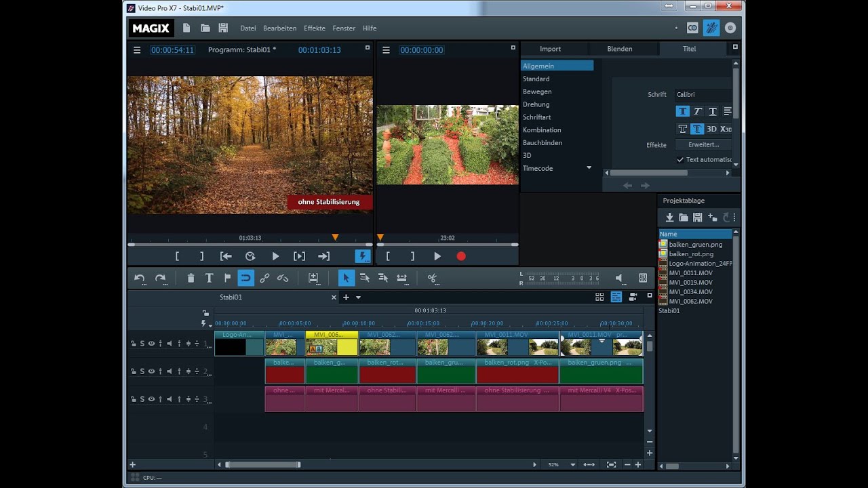Screen dimensions: 868x488
Task: Select the single-object arrow mouse mode
Action: pyautogui.click(x=346, y=278)
